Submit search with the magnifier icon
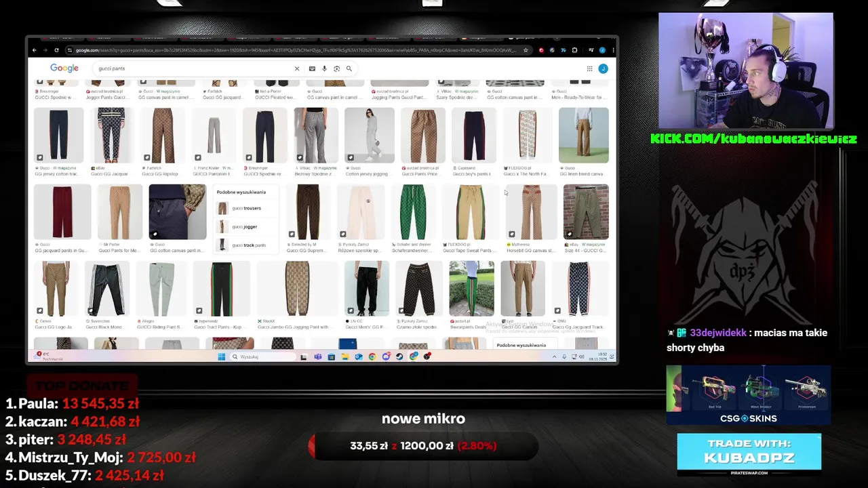The image size is (868, 488). point(349,68)
